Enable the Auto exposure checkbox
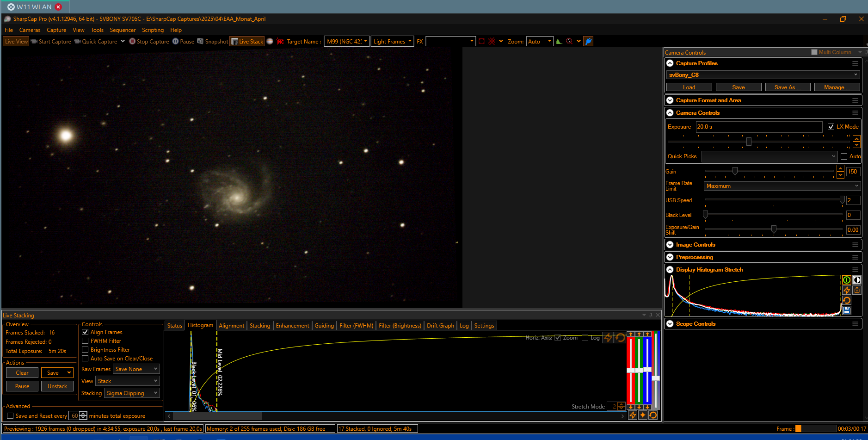 tap(844, 156)
